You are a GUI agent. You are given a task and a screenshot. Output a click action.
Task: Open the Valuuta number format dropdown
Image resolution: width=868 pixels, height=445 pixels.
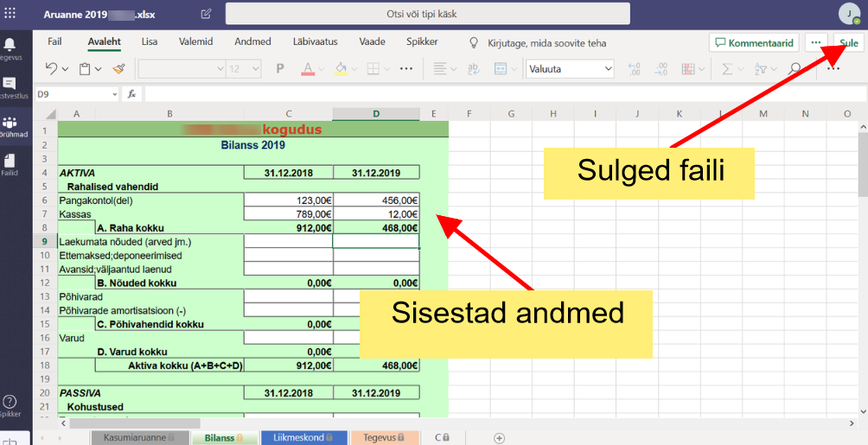point(570,69)
